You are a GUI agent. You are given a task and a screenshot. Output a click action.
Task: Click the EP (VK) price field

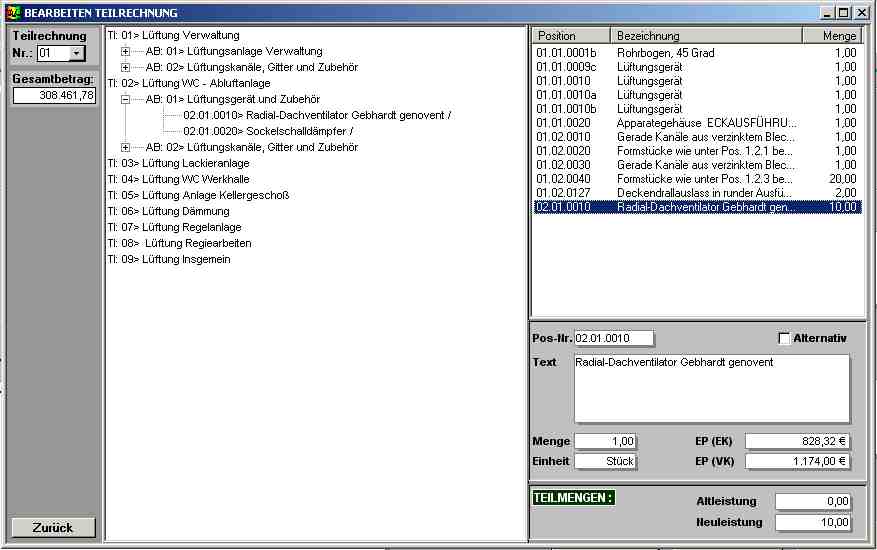coord(798,461)
